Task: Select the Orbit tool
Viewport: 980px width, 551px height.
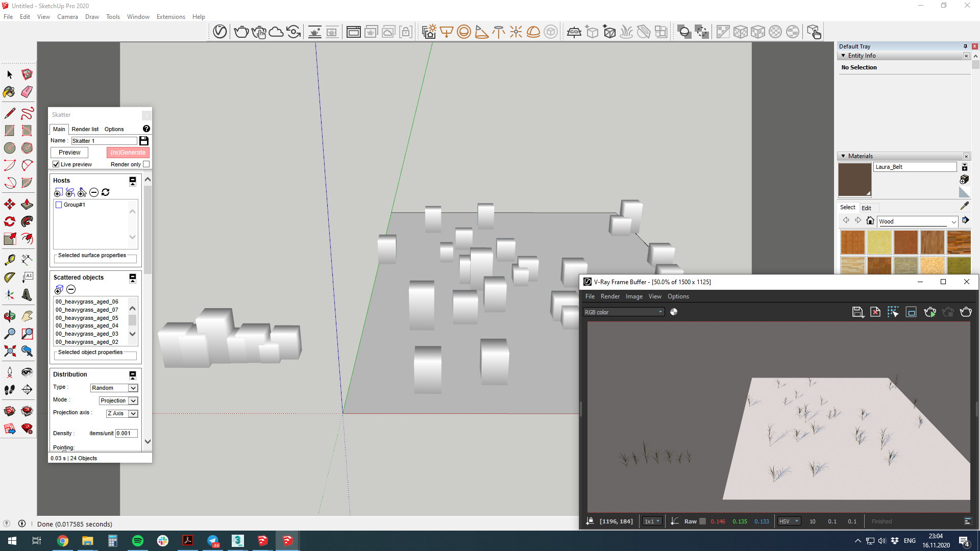Action: (x=10, y=316)
